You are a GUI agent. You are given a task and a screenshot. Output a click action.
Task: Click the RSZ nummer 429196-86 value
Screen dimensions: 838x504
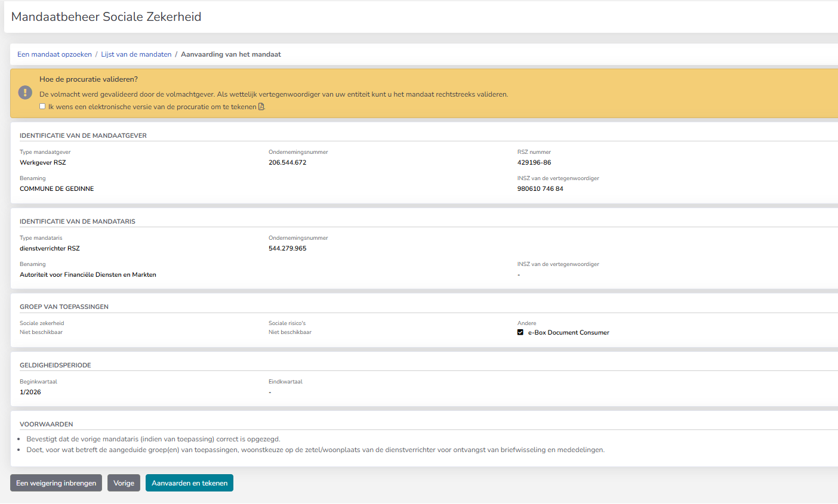click(x=535, y=162)
